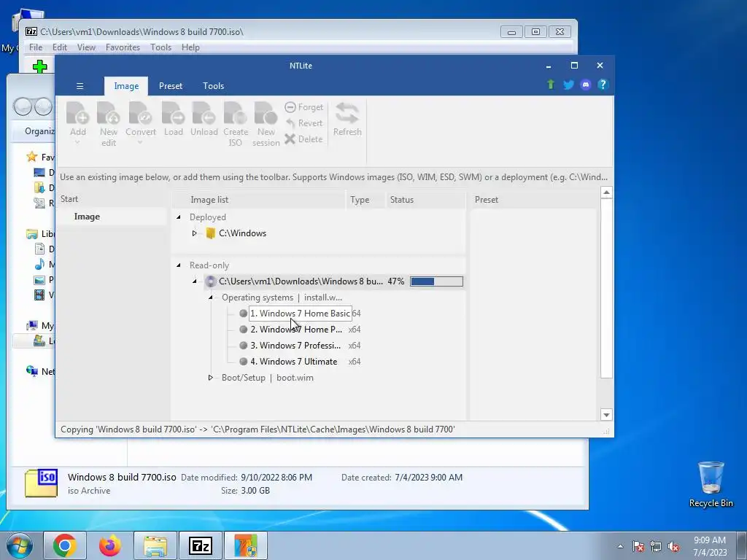This screenshot has height=560, width=747.
Task: Click the Action Center flag tray icon
Action: click(x=638, y=546)
